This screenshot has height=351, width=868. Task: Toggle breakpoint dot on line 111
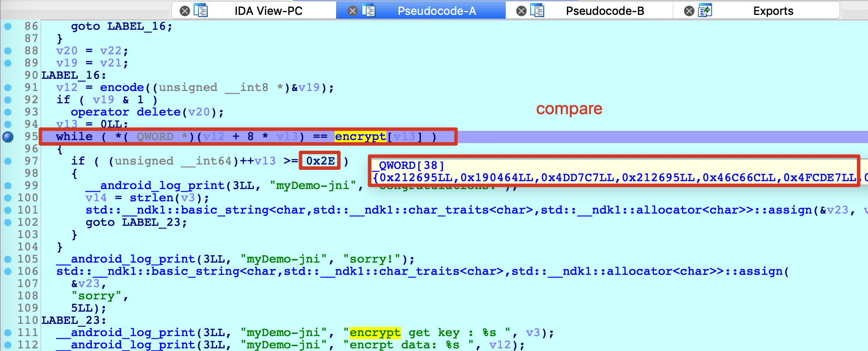pos(8,333)
